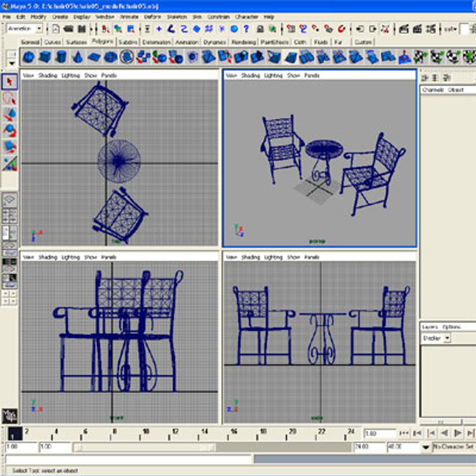The image size is (476, 476).
Task: Open Show menu in bottom-right viewport
Action: [294, 257]
